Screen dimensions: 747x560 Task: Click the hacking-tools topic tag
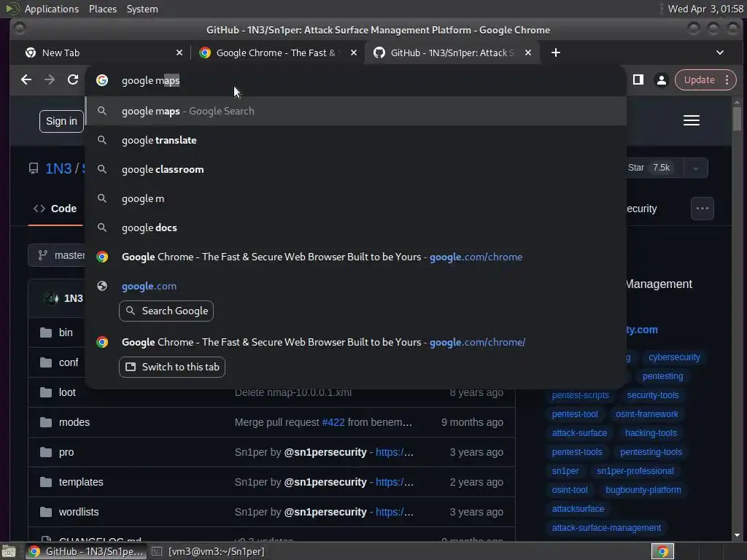651,433
